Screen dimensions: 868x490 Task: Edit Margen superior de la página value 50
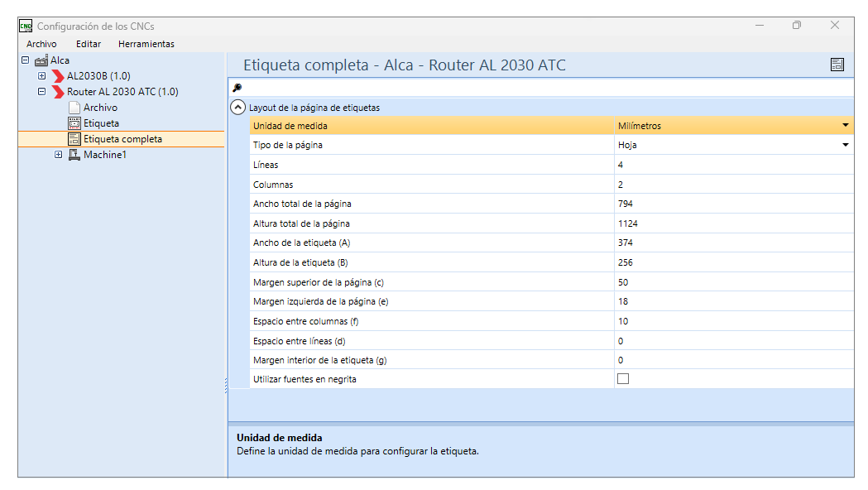[x=733, y=281]
